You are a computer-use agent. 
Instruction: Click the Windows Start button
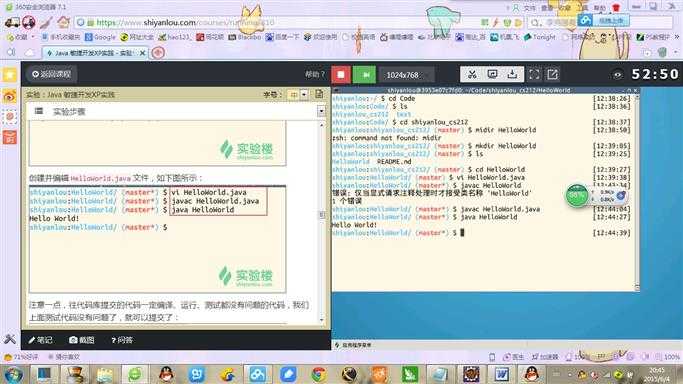pyautogui.click(x=14, y=374)
